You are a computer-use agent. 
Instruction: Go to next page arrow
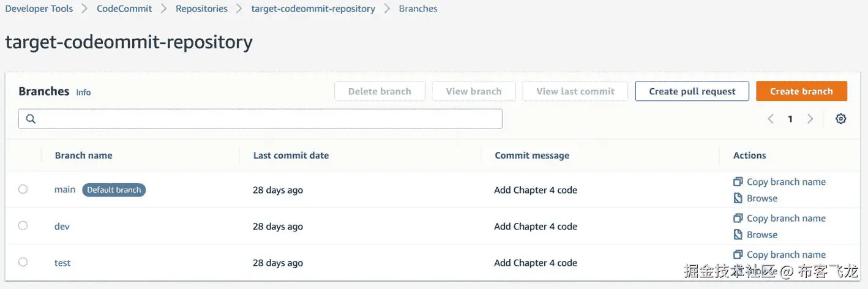point(810,119)
